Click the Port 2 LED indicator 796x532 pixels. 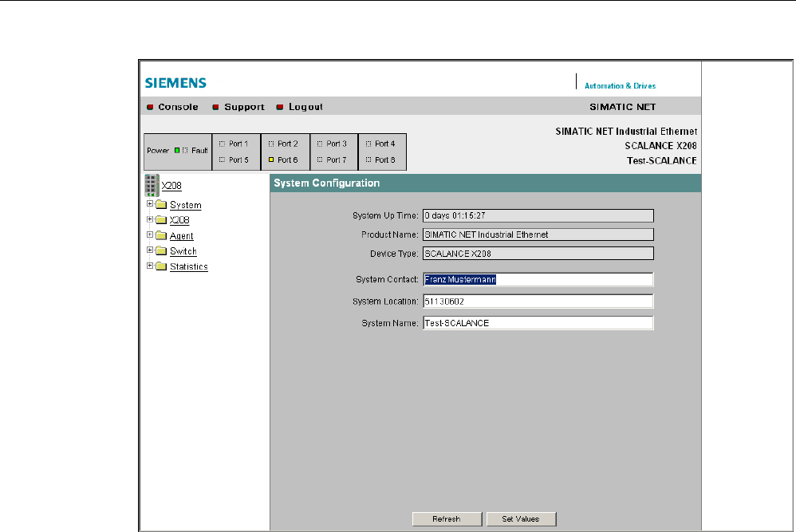tap(271, 144)
